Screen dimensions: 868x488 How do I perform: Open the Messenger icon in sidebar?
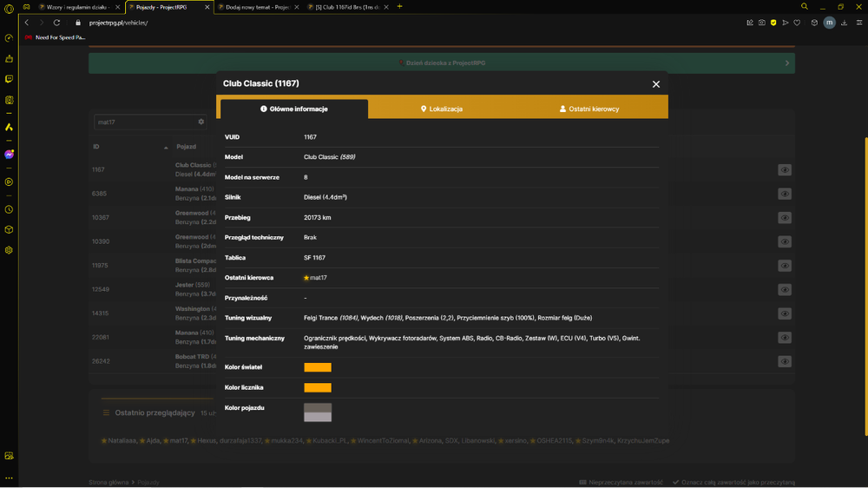[x=9, y=155]
